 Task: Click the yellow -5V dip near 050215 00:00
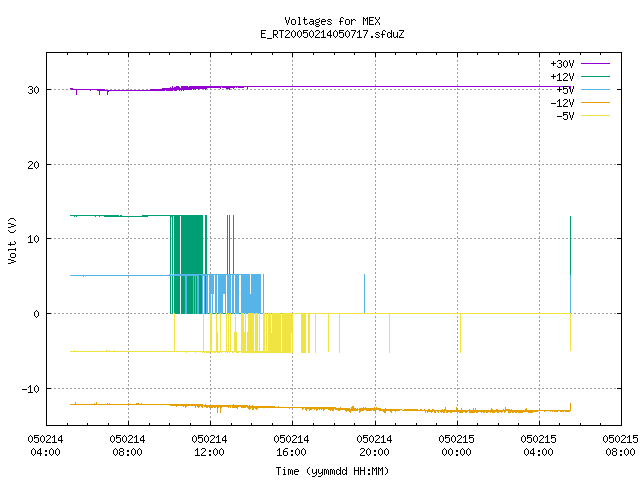pyautogui.click(x=460, y=333)
